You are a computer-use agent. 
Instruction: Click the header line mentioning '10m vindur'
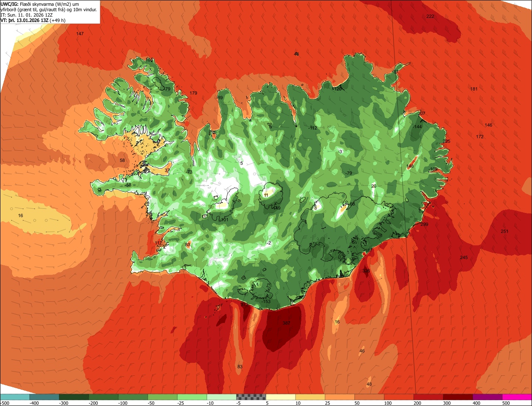(x=49, y=9)
